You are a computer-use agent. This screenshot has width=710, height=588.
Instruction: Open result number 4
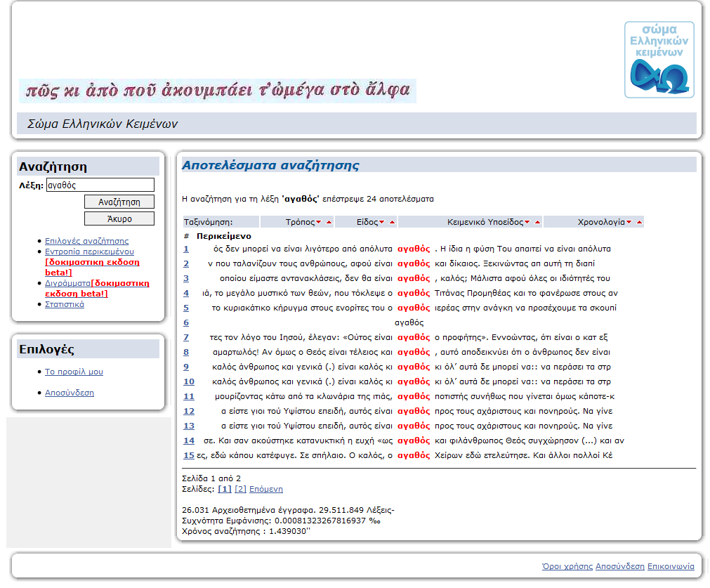[x=186, y=293]
